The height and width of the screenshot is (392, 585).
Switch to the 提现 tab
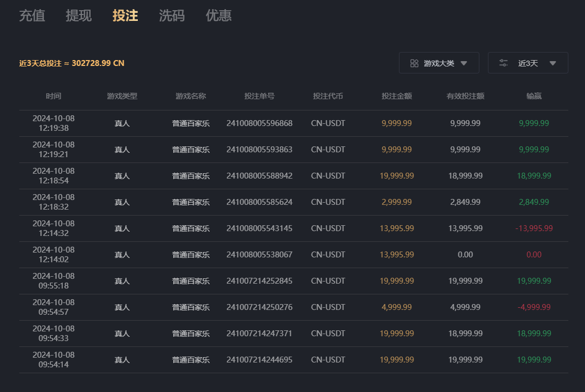click(x=79, y=16)
